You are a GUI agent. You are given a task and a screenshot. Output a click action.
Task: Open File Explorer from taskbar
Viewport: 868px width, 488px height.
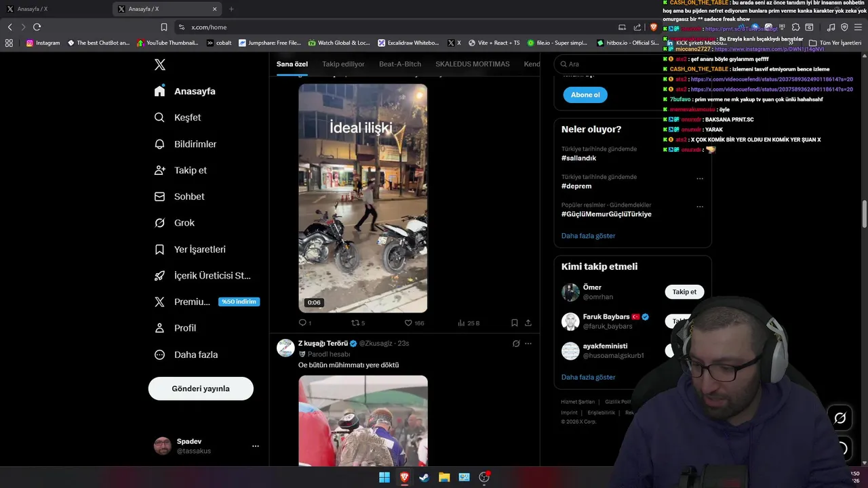click(444, 477)
